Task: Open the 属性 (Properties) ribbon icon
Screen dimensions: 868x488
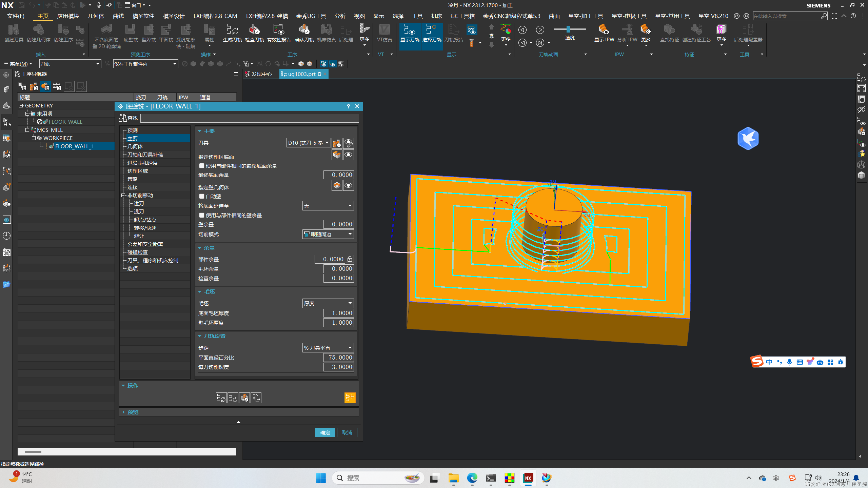Action: pyautogui.click(x=210, y=33)
